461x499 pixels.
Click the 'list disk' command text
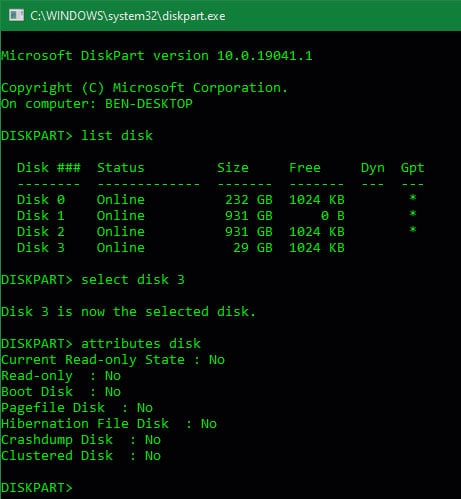tap(117, 136)
